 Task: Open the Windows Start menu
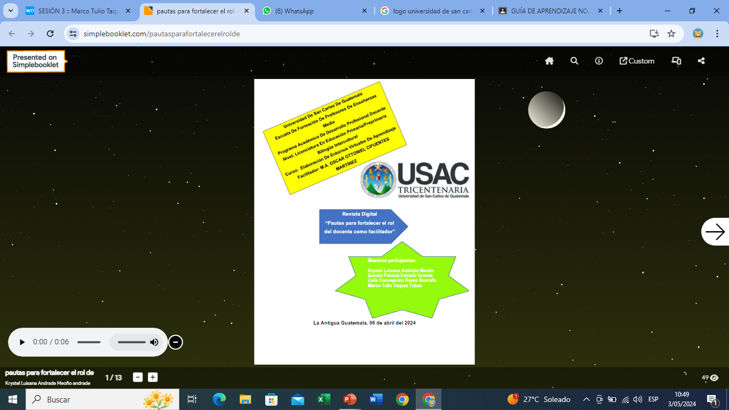click(13, 399)
